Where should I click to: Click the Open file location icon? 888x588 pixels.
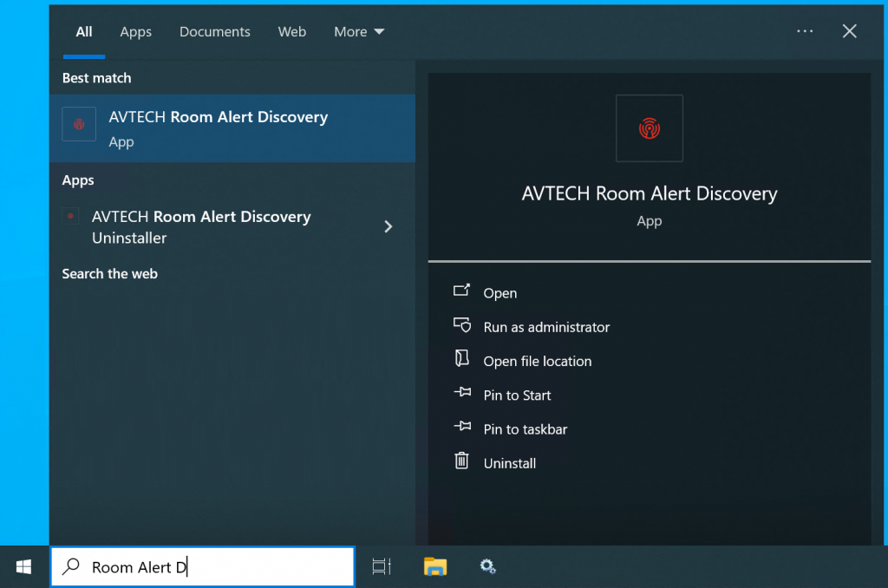(462, 361)
